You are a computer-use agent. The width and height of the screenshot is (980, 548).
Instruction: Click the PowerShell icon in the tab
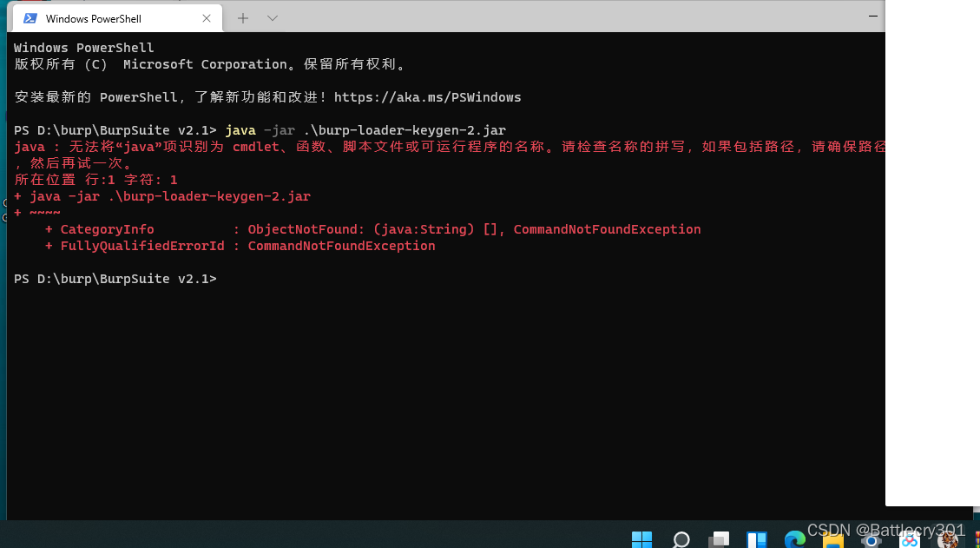pyautogui.click(x=30, y=19)
